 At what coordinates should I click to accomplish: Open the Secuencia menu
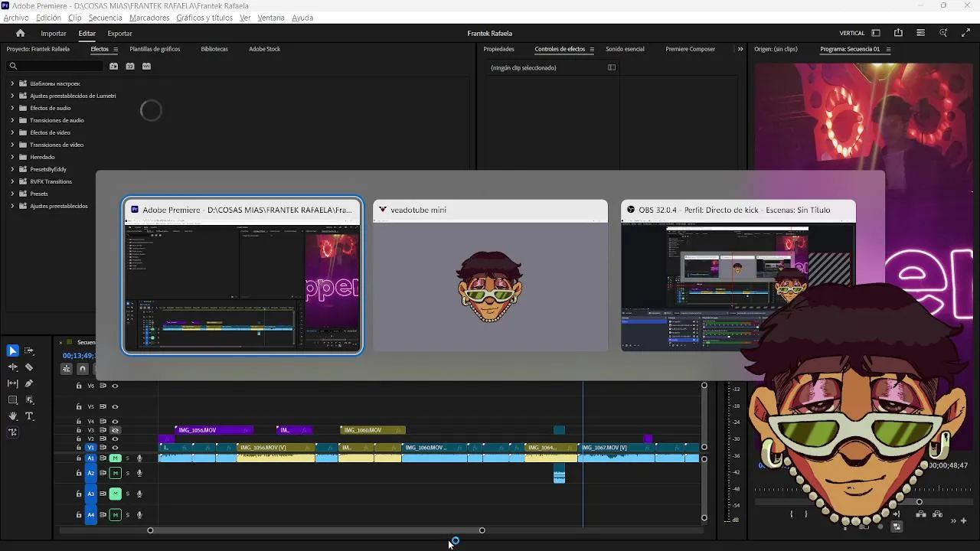105,18
